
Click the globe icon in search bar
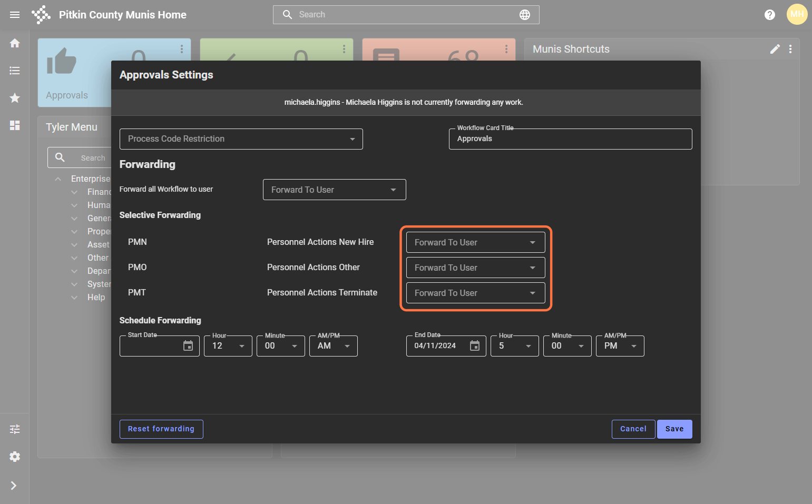pos(525,15)
